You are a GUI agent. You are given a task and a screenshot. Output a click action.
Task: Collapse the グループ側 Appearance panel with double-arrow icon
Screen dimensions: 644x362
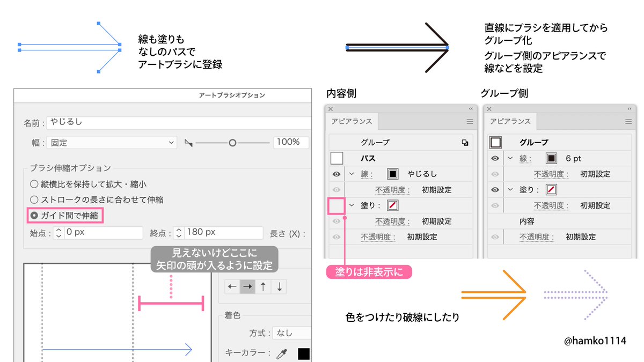[x=630, y=108]
